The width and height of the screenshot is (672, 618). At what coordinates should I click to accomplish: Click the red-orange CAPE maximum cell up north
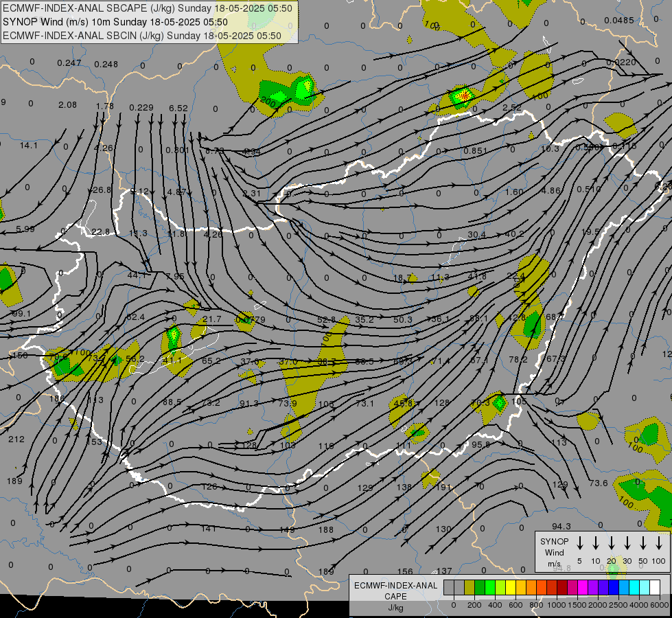(463, 96)
